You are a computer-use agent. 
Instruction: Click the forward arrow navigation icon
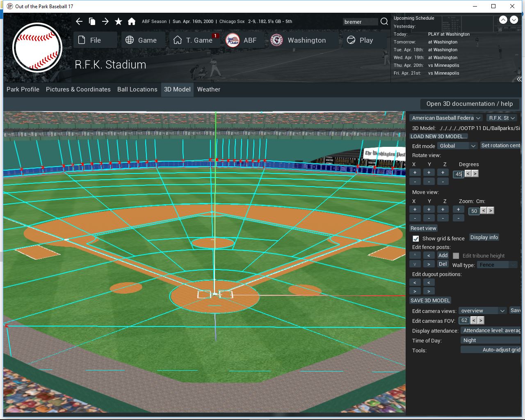[x=105, y=21]
